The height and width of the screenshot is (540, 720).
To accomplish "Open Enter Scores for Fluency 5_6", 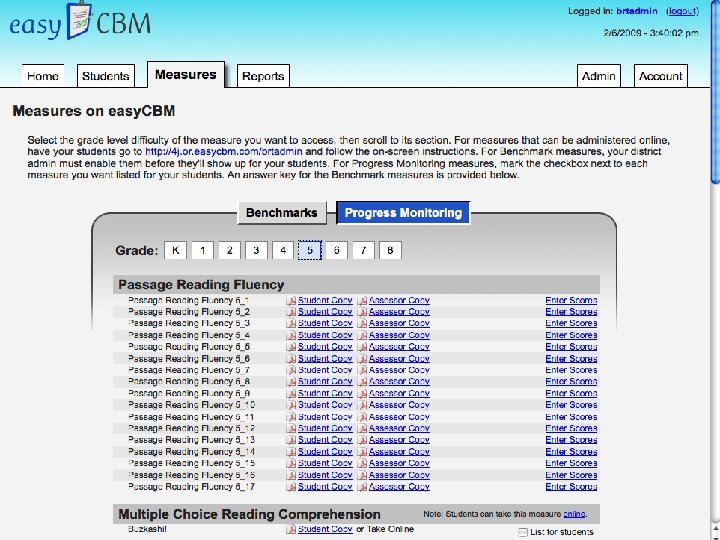I will click(571, 359).
